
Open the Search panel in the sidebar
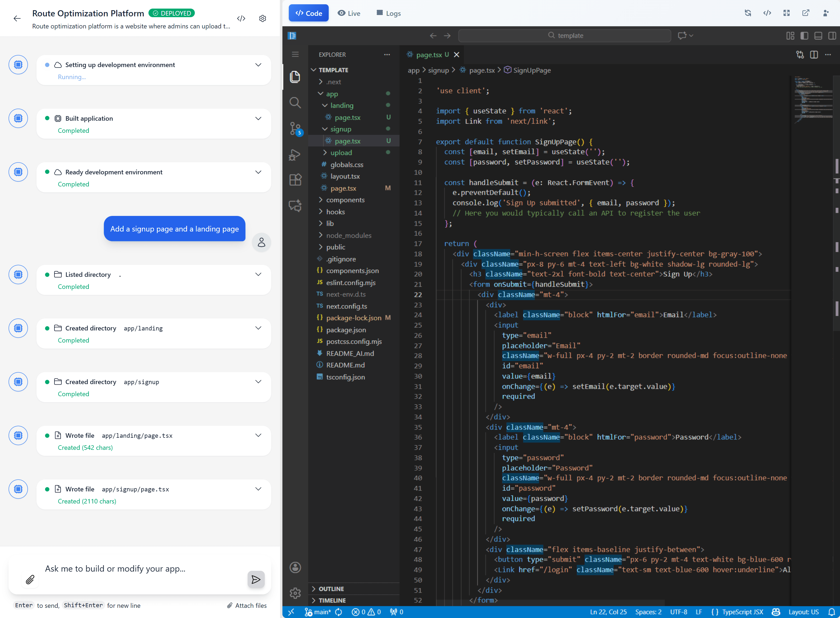click(295, 103)
